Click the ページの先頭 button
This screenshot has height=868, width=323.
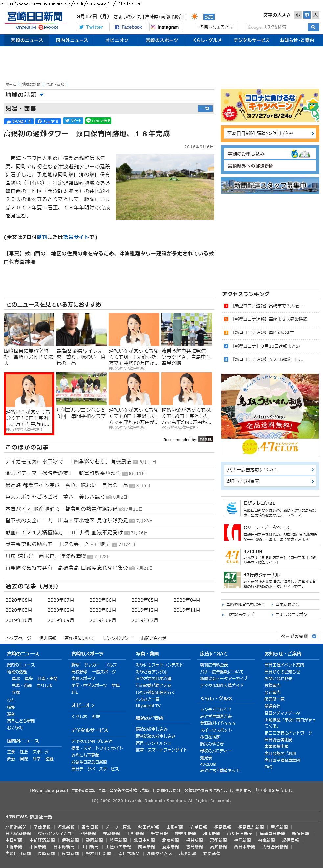[x=298, y=636]
